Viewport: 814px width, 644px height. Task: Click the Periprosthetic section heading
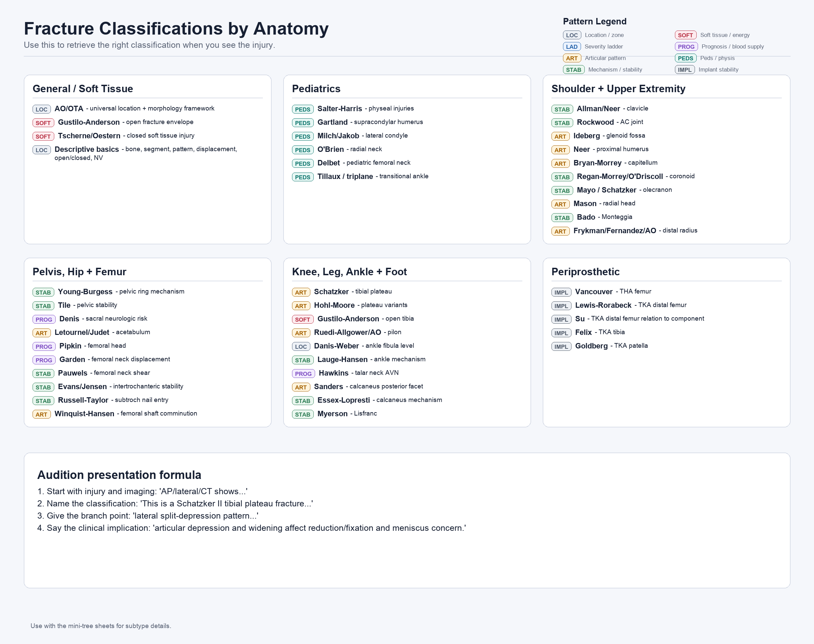(x=585, y=272)
